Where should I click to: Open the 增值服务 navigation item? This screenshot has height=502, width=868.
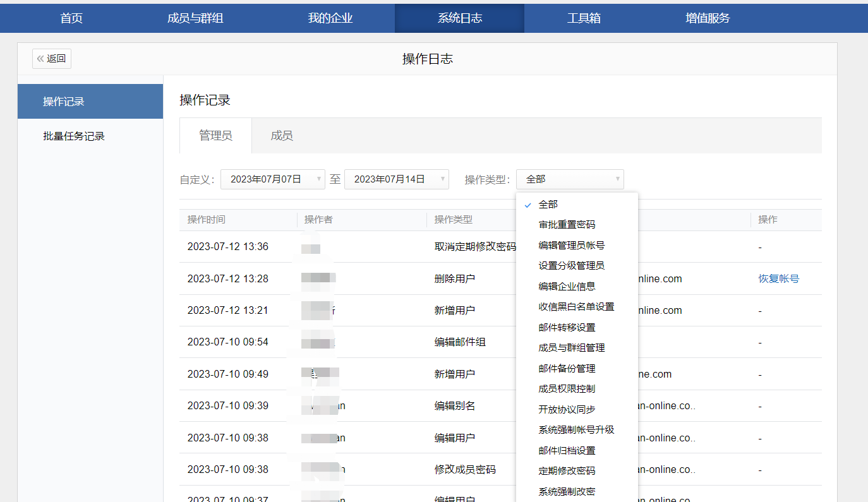pyautogui.click(x=708, y=18)
